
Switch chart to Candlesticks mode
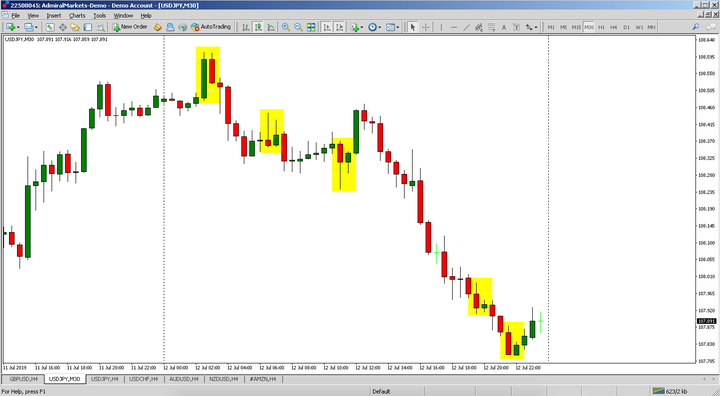[x=259, y=27]
